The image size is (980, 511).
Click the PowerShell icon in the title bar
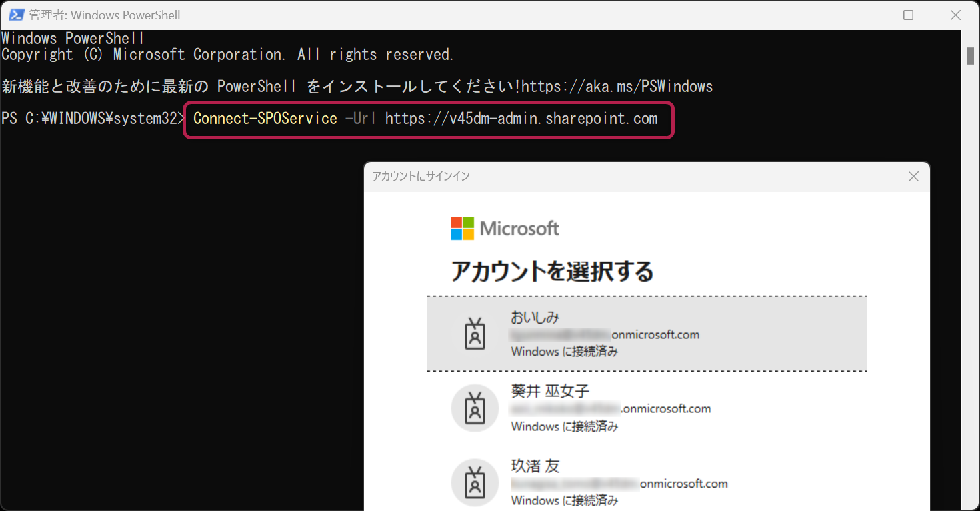pyautogui.click(x=15, y=14)
